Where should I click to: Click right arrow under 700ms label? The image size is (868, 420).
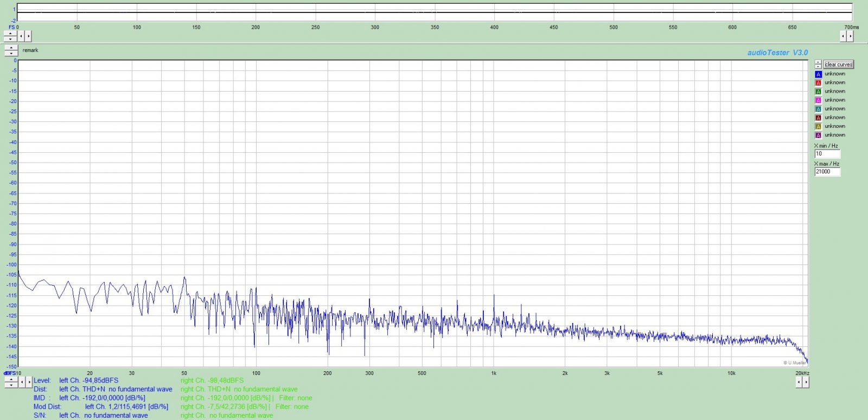click(x=850, y=36)
